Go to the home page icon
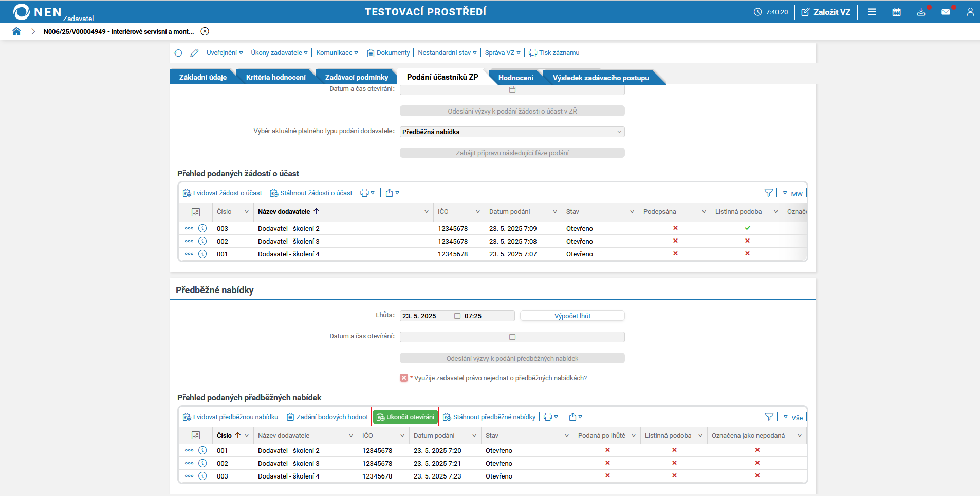The height and width of the screenshot is (496, 980). point(16,31)
